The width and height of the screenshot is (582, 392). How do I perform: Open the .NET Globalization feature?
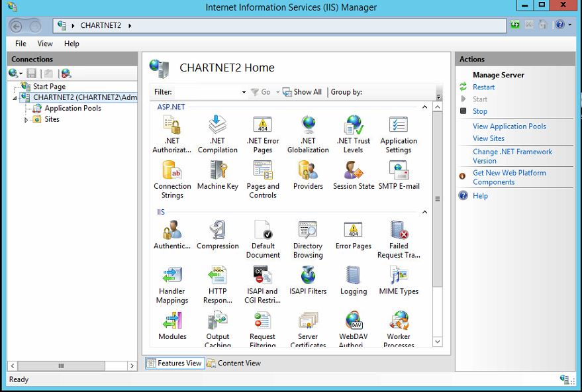308,134
